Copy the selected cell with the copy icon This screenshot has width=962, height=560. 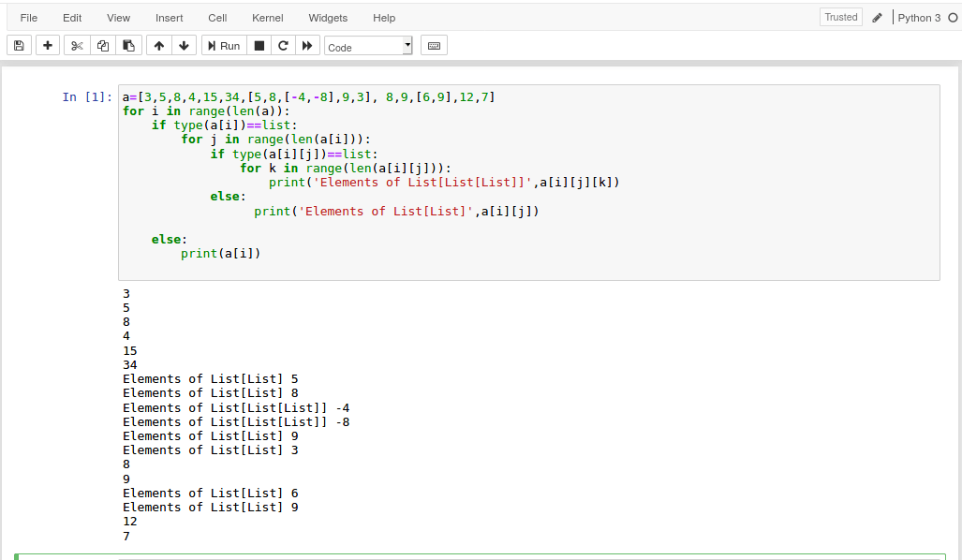(x=102, y=44)
